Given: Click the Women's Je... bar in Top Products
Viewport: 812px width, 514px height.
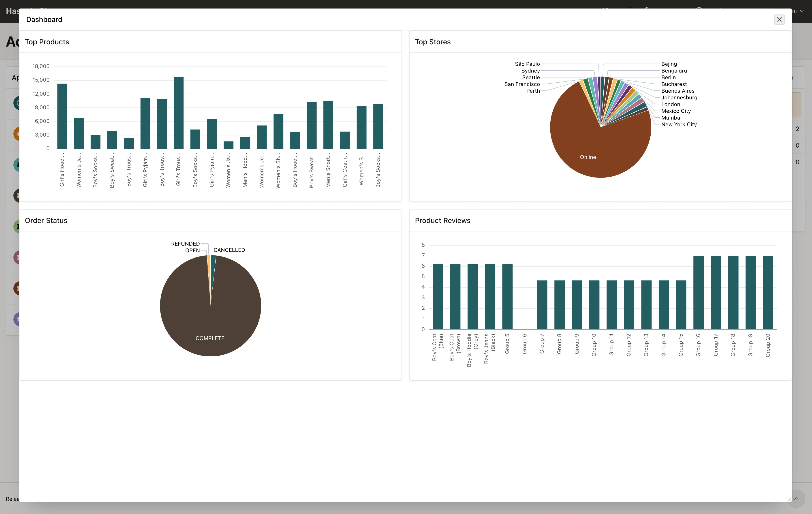Looking at the screenshot, I should 262,137.
